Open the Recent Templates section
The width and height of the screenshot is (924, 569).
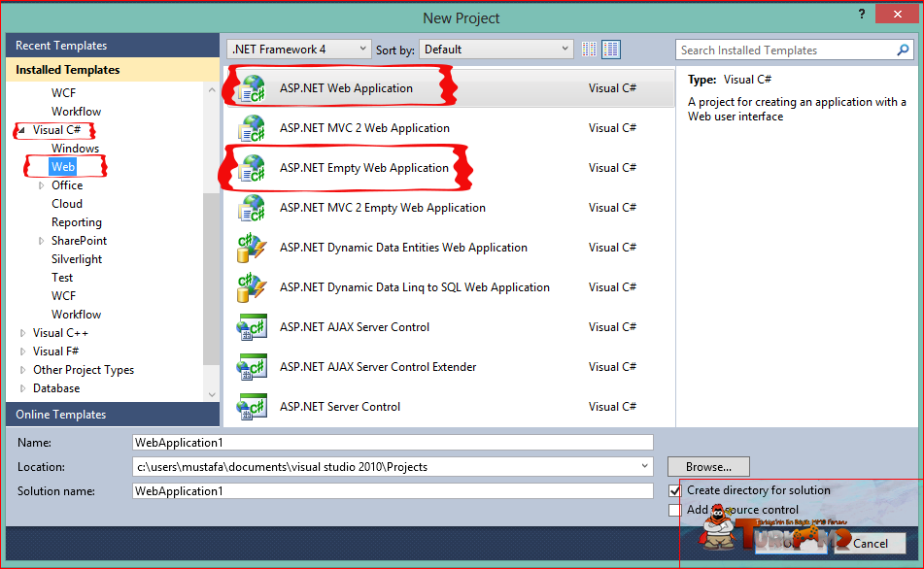click(113, 46)
